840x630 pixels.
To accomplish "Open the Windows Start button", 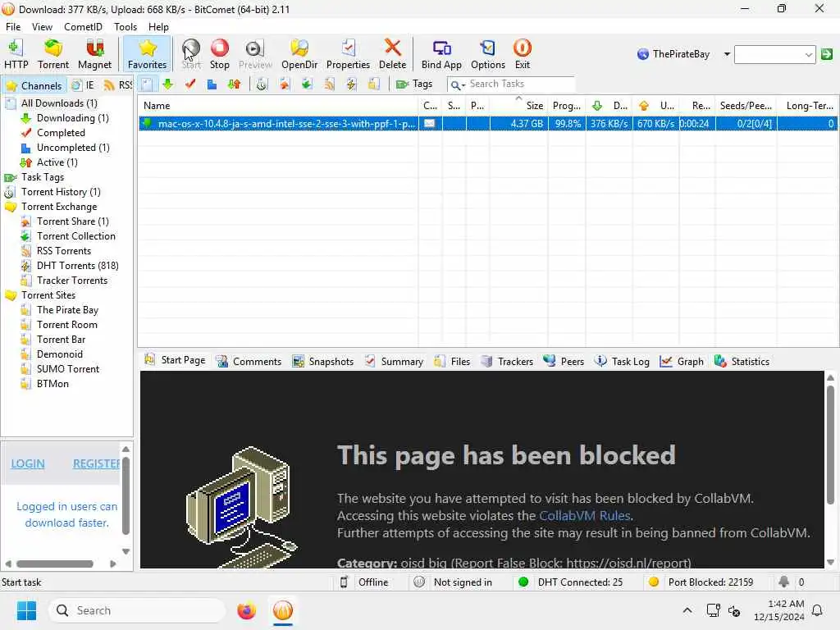I will click(26, 610).
